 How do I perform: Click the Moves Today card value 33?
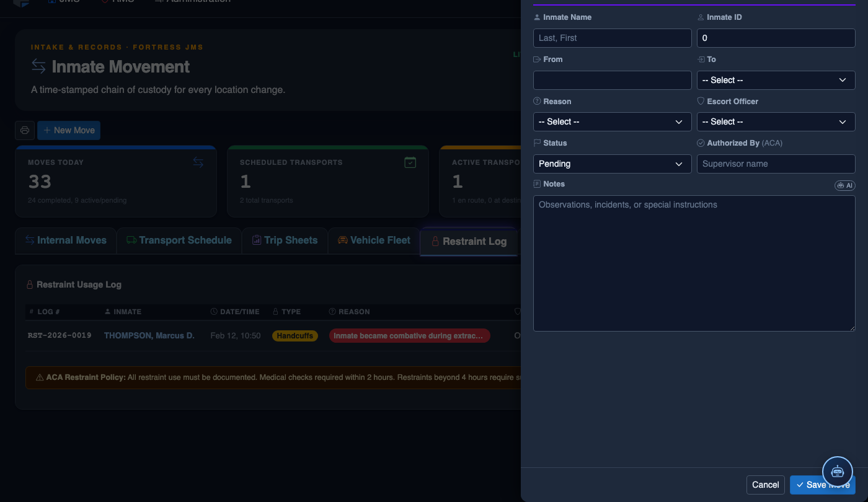(40, 182)
